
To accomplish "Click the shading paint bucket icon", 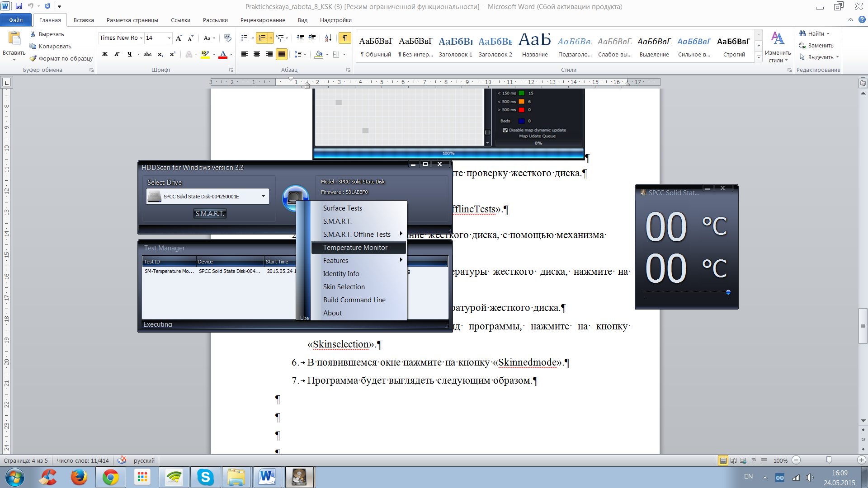I will point(319,54).
